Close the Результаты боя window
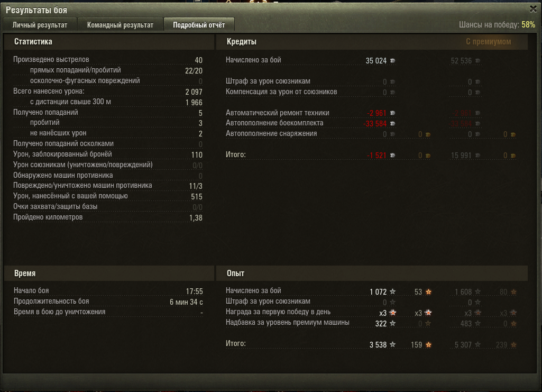 pos(533,9)
